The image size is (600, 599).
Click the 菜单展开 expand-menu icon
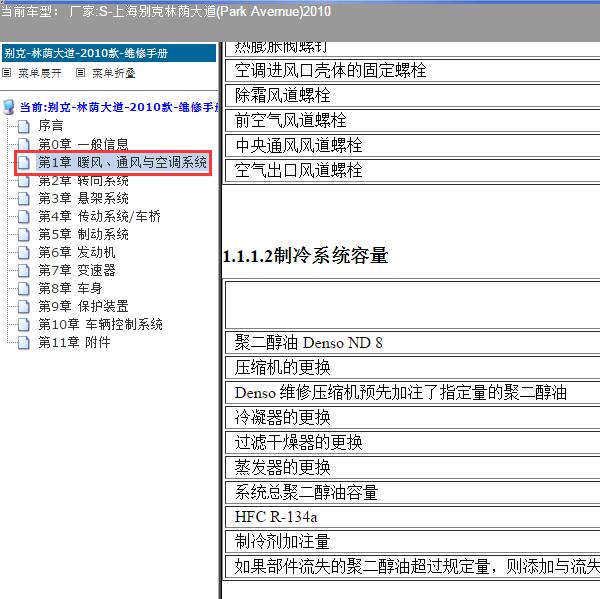point(7,72)
